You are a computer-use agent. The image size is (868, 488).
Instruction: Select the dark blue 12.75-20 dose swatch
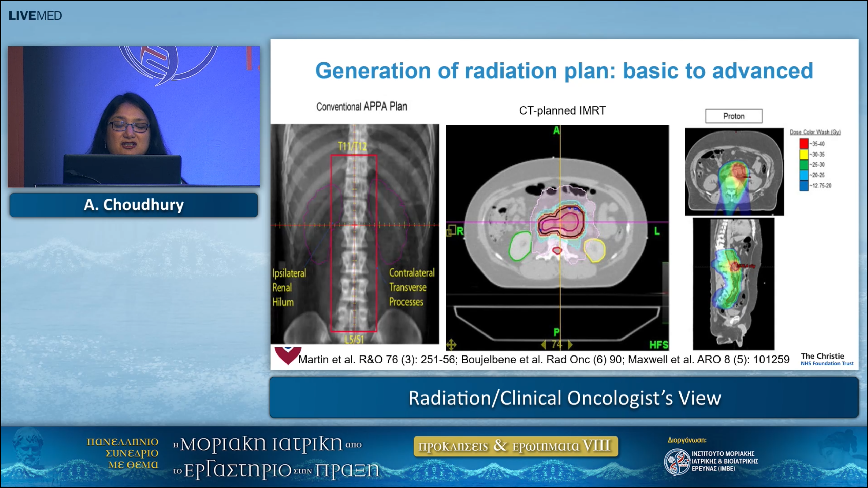(x=804, y=186)
